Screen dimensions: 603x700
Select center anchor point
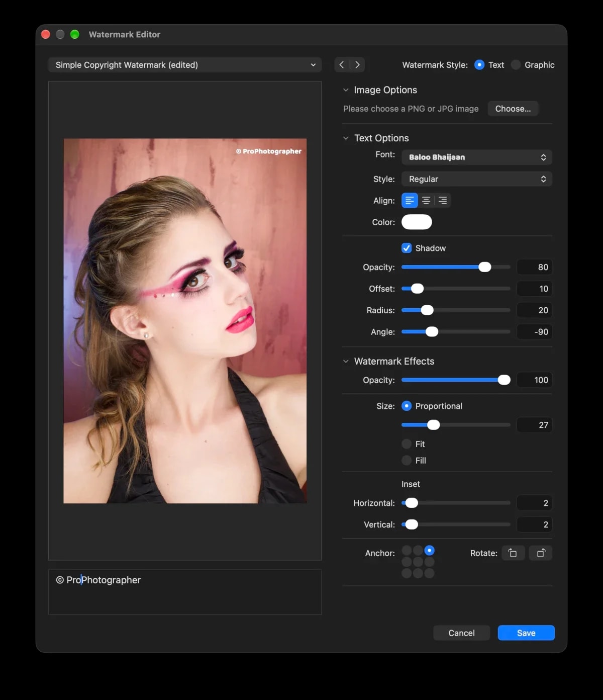click(418, 562)
